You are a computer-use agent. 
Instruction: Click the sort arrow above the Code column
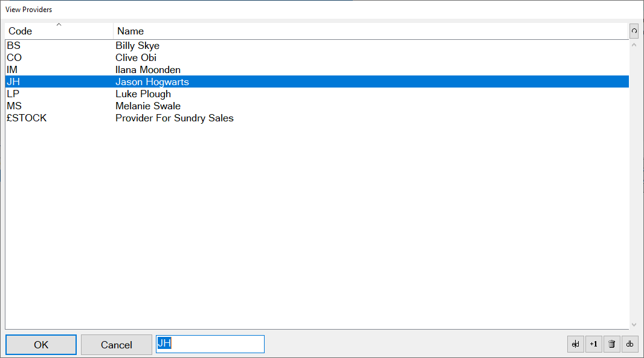59,24
